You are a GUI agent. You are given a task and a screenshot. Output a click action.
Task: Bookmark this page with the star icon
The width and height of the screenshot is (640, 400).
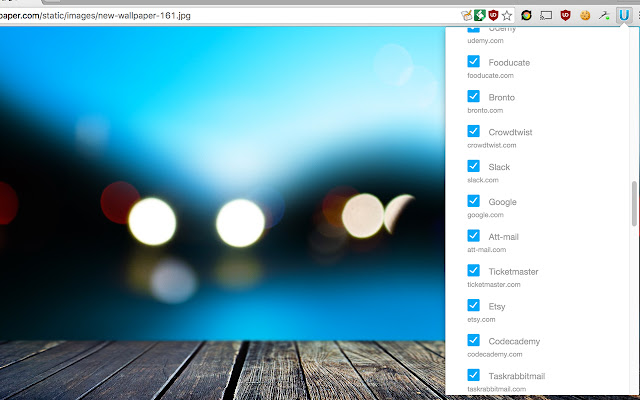click(507, 16)
